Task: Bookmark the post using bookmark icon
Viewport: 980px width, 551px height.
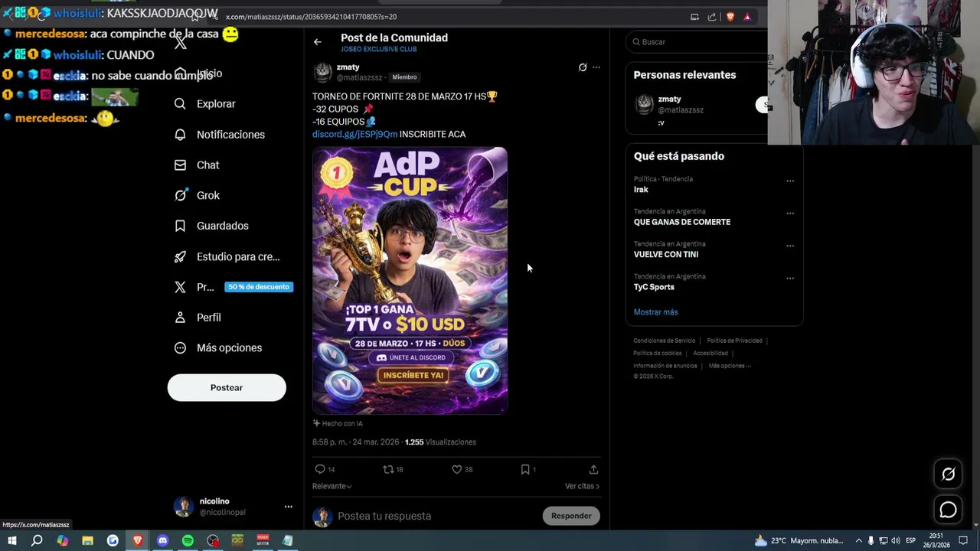Action: [525, 469]
